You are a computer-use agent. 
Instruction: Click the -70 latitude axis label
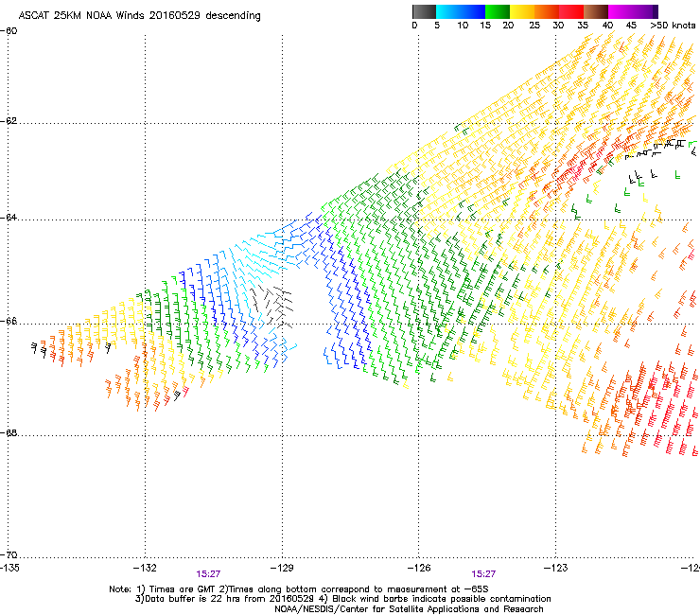click(9, 554)
